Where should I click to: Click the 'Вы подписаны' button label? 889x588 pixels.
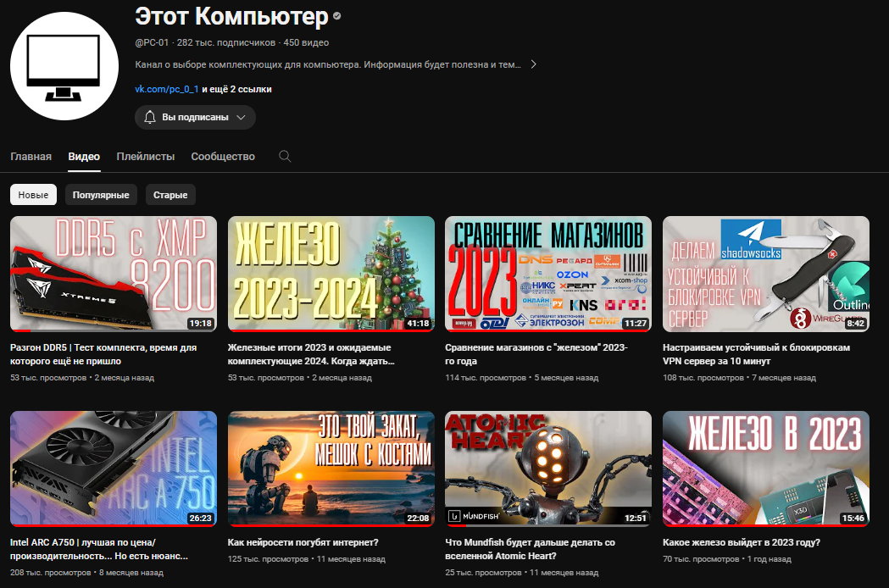[195, 118]
